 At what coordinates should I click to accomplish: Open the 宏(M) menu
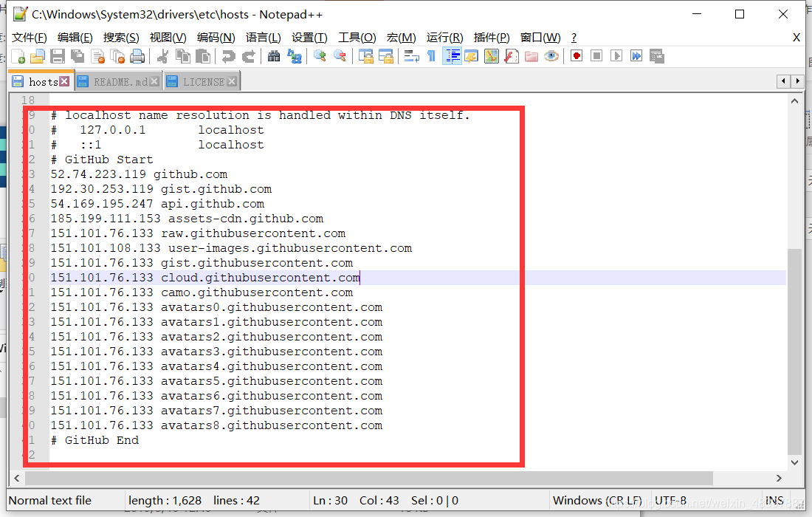pos(401,38)
